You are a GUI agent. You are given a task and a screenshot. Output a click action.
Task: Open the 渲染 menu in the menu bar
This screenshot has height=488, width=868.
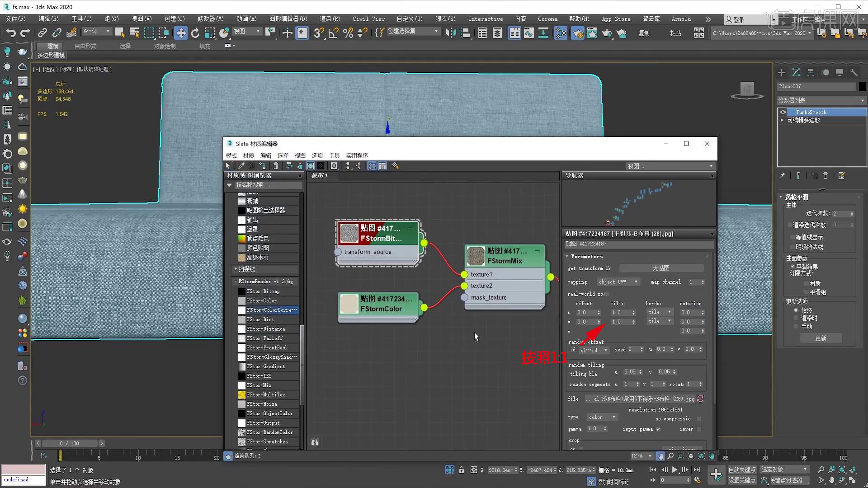pyautogui.click(x=330, y=19)
